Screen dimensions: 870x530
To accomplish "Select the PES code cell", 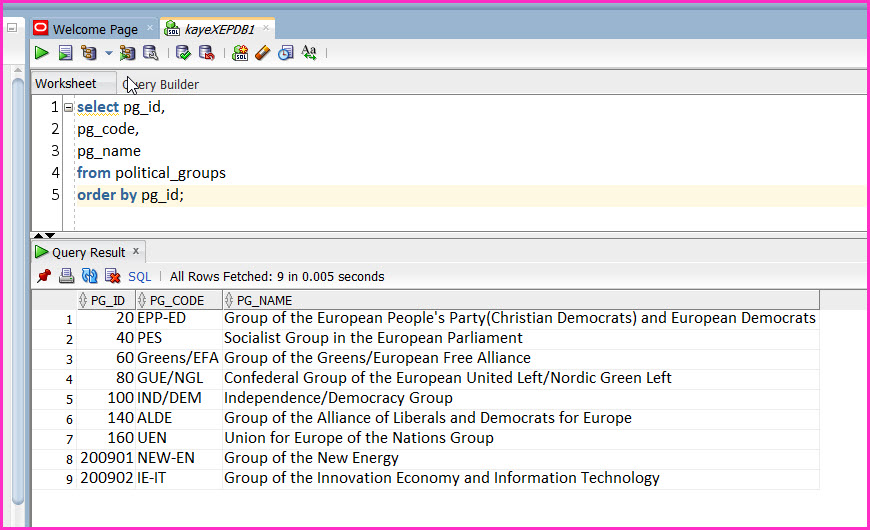I will (179, 338).
